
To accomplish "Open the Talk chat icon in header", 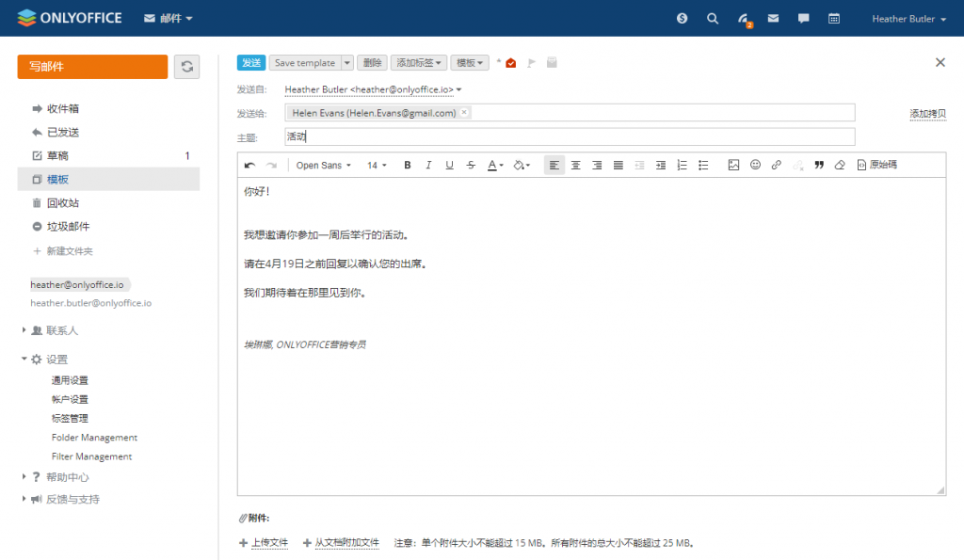I will 803,18.
